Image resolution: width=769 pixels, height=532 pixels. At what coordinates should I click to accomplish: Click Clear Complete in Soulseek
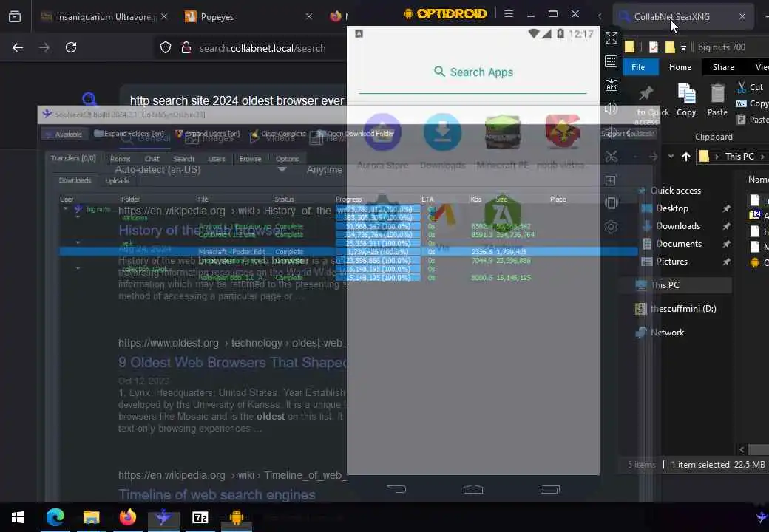[278, 134]
